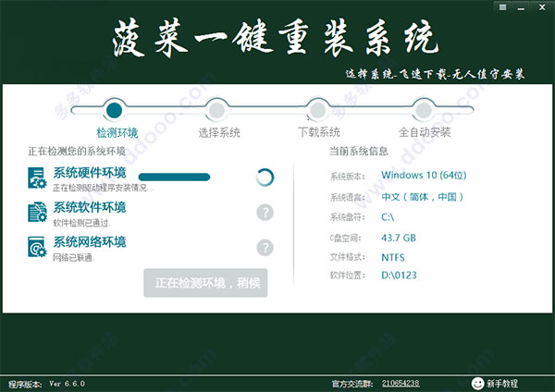Image resolution: width=555 pixels, height=392 pixels.
Task: Select the 检测环境 step circle
Action: click(x=114, y=110)
